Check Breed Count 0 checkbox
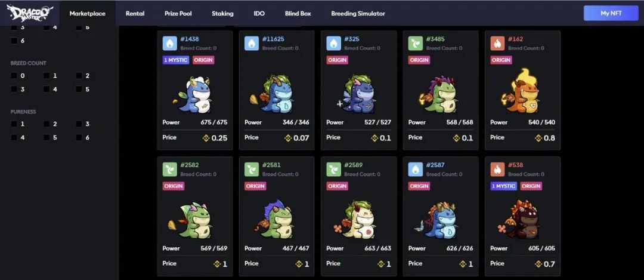 click(14, 76)
